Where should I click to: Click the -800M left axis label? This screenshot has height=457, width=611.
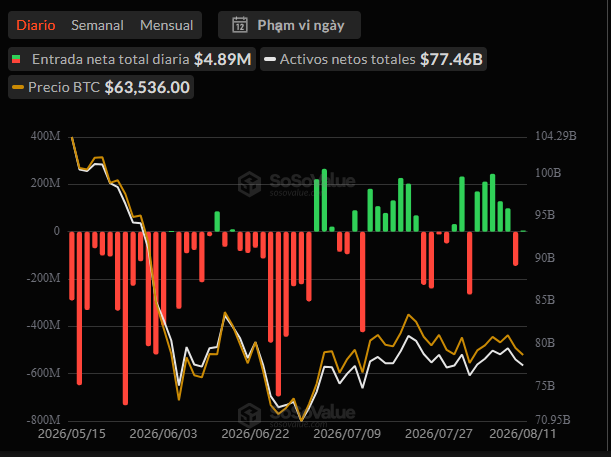tap(44, 420)
